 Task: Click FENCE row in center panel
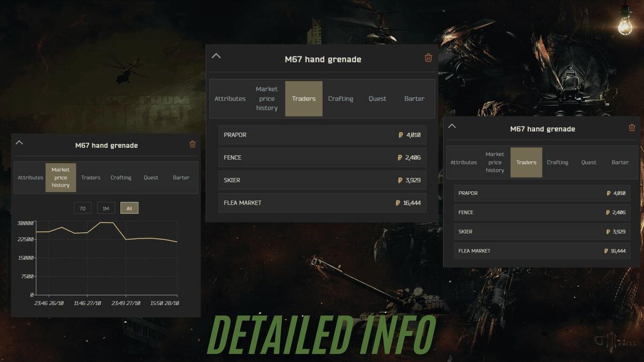[323, 158]
